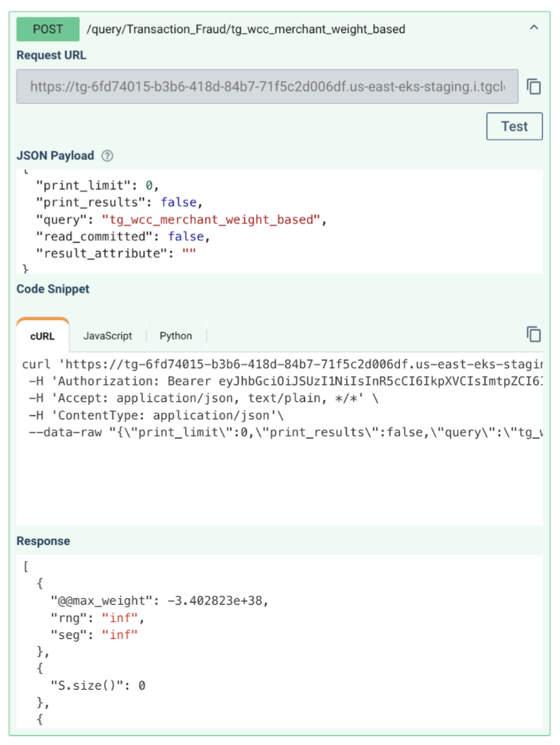Image resolution: width=560 pixels, height=745 pixels.
Task: Click the S.size() line in Response
Action: (x=98, y=685)
